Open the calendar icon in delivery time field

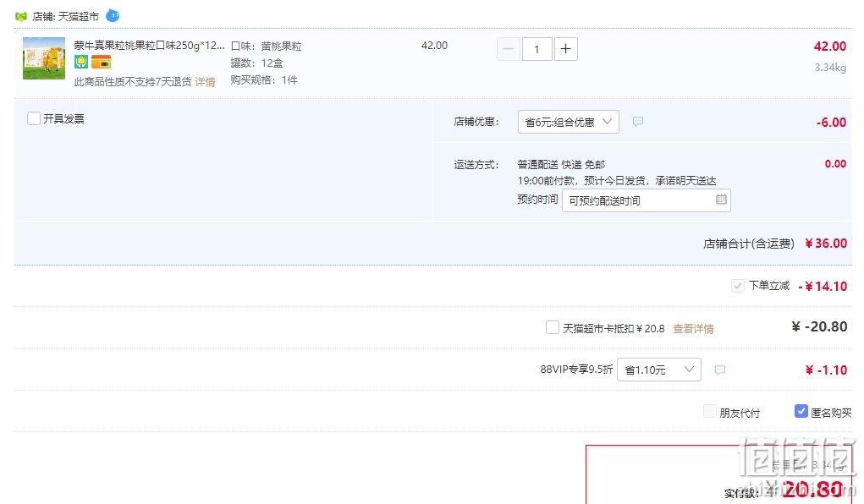click(x=721, y=200)
